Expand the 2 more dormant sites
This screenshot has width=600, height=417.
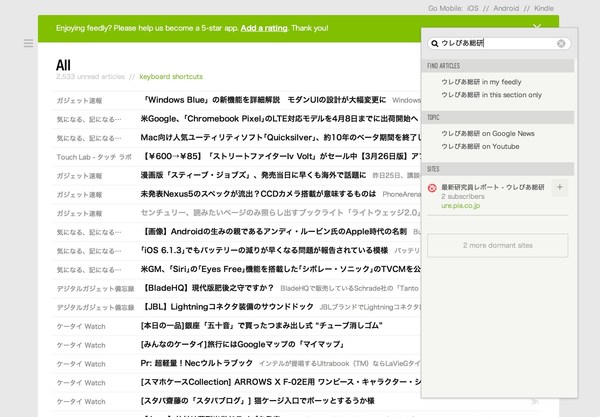(x=497, y=244)
